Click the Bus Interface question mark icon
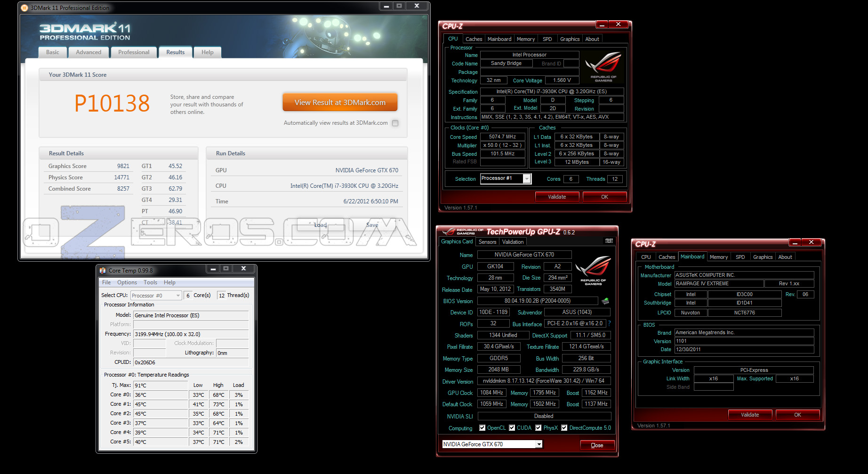Screen dimensions: 868x474 click(609, 323)
